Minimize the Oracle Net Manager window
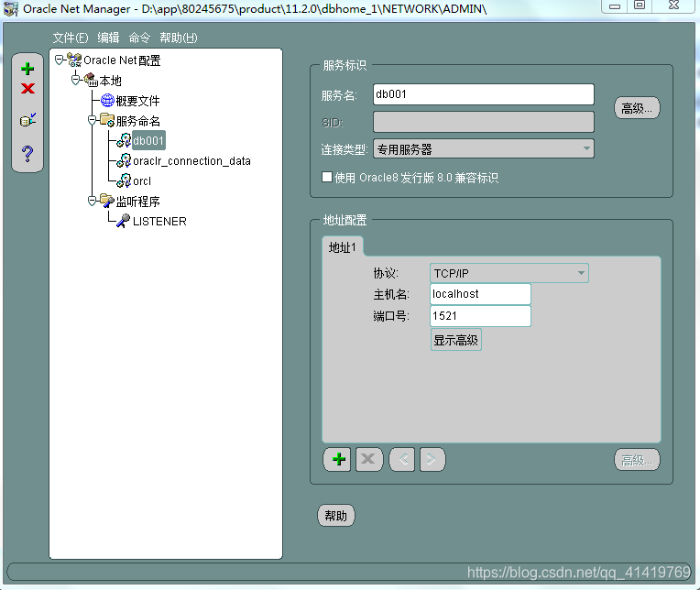The height and width of the screenshot is (590, 700). [x=615, y=6]
